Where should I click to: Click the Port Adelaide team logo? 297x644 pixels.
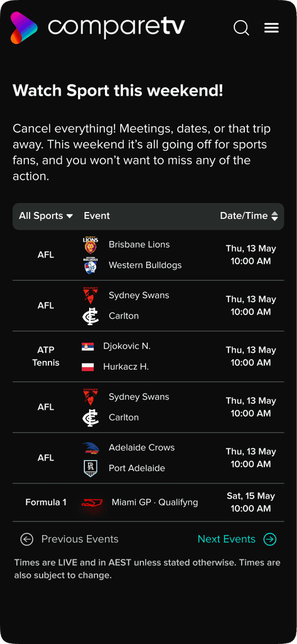click(x=90, y=468)
